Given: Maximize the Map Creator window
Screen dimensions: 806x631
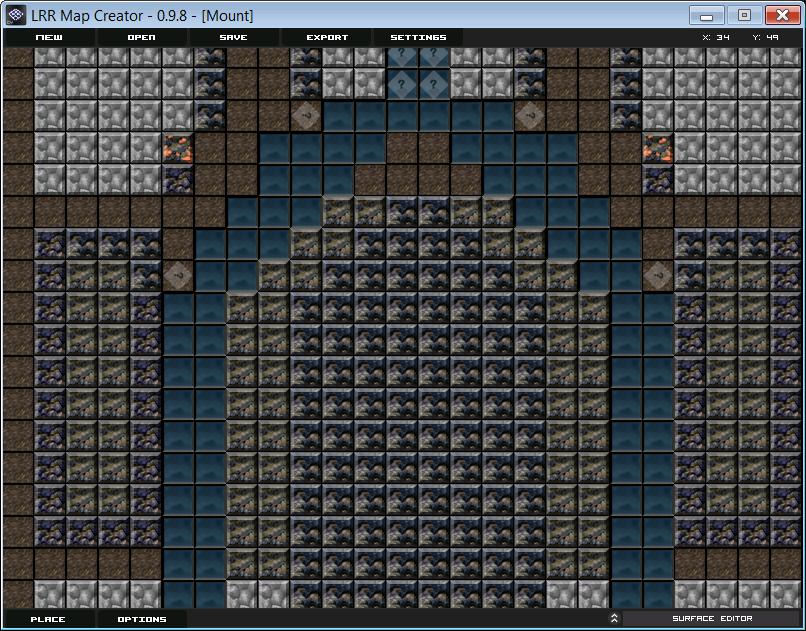Looking at the screenshot, I should click(745, 15).
